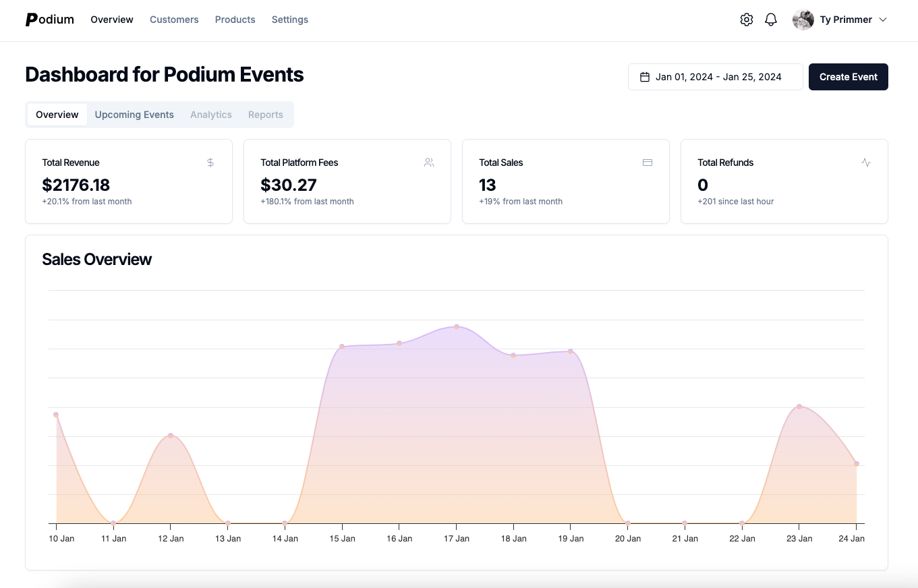Click the Sales Overview heading
The image size is (918, 588).
click(x=97, y=260)
